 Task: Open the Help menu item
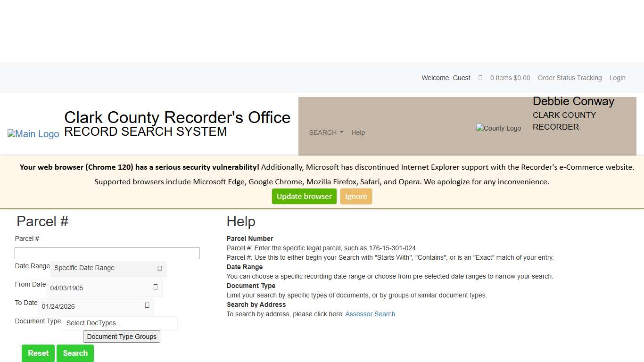(x=358, y=132)
